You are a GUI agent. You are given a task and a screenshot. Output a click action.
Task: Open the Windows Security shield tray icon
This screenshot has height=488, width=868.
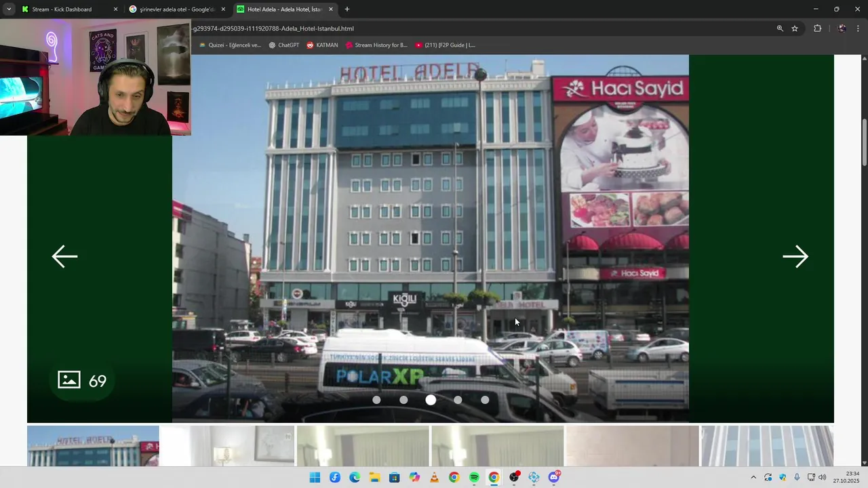783,477
